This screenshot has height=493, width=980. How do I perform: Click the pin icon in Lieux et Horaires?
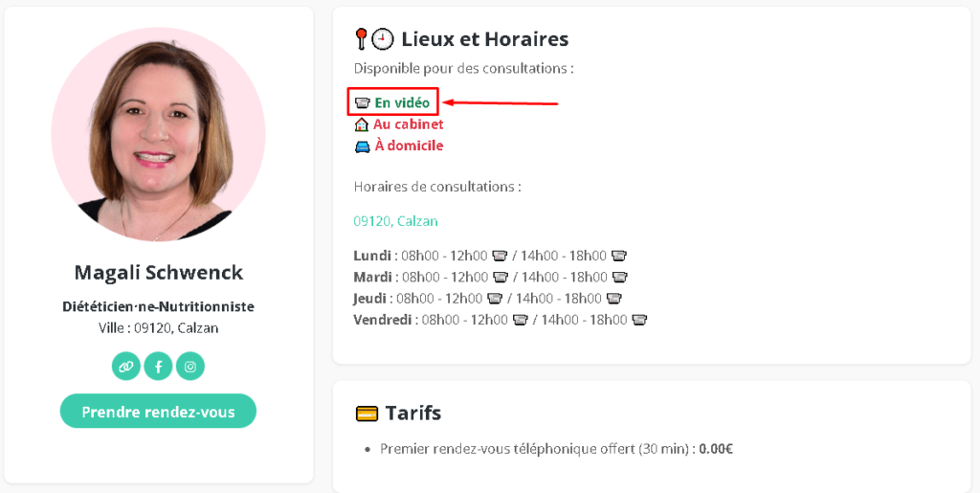[361, 39]
